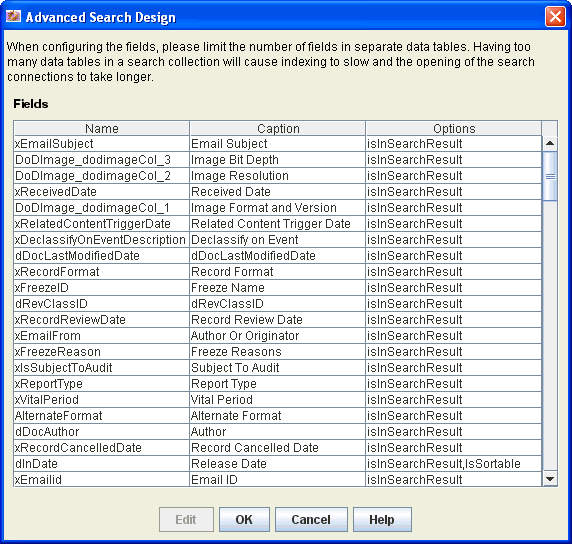Click the Author Or Originator caption

[278, 336]
